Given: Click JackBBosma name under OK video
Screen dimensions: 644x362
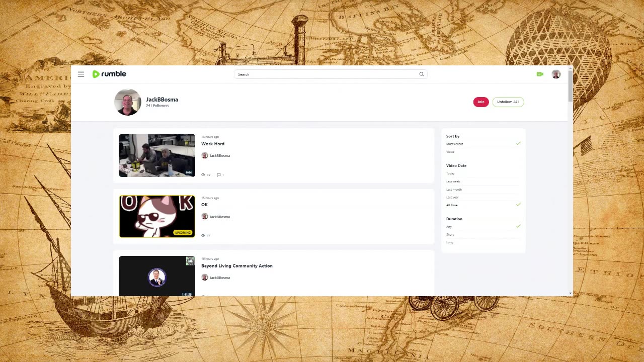Looking at the screenshot, I should 220,217.
